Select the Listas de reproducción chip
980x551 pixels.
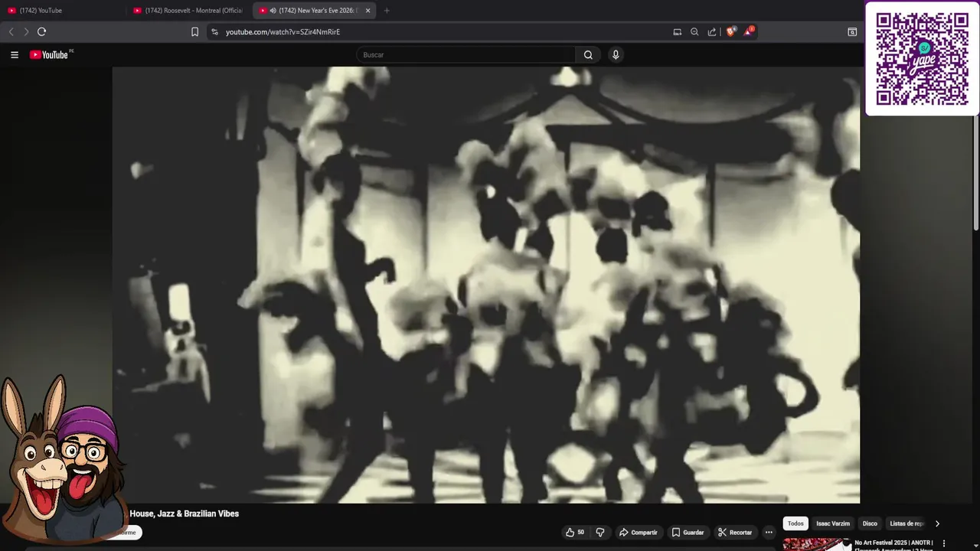coord(906,523)
